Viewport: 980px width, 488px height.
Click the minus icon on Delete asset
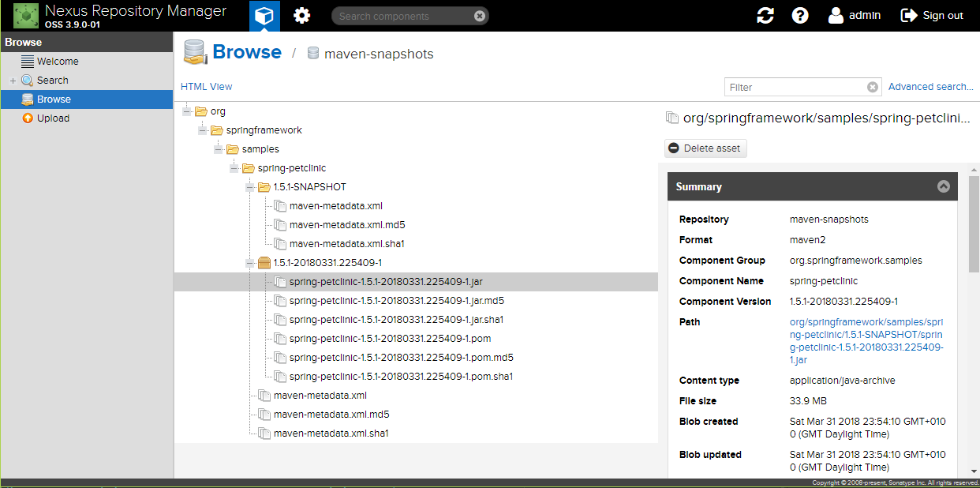pos(673,148)
